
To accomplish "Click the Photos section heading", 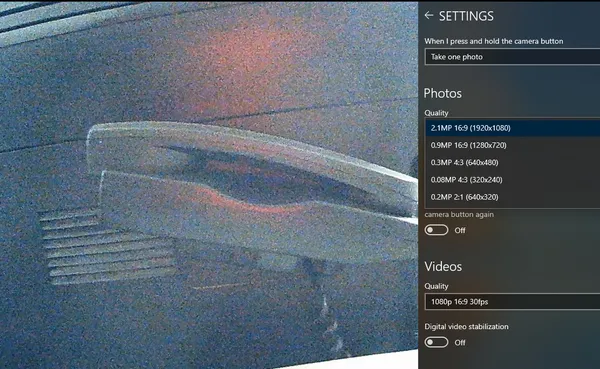I will click(x=443, y=93).
